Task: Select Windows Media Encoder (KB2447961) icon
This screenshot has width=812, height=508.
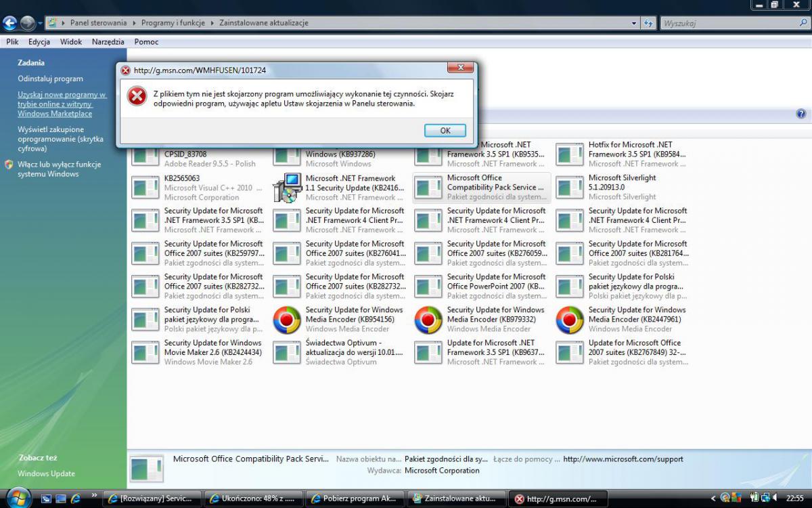Action: click(569, 320)
